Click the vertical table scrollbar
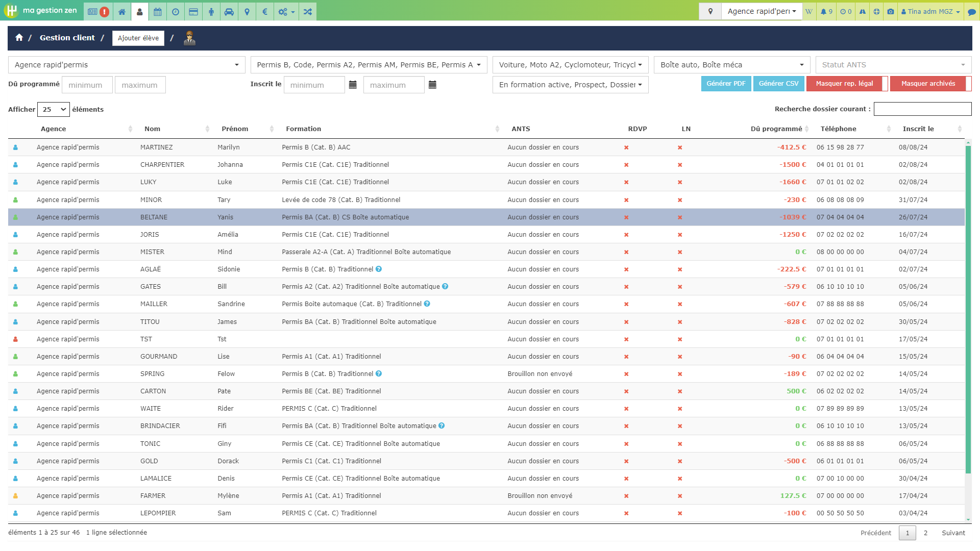The image size is (980, 551). coord(968,309)
